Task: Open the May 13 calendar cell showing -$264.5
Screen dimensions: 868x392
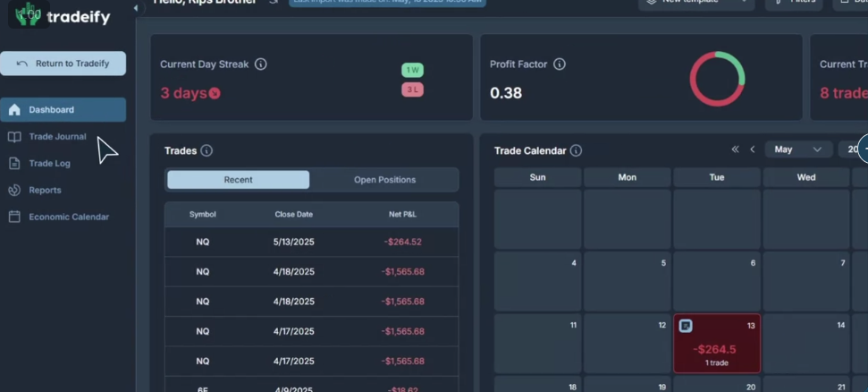Action: (717, 349)
